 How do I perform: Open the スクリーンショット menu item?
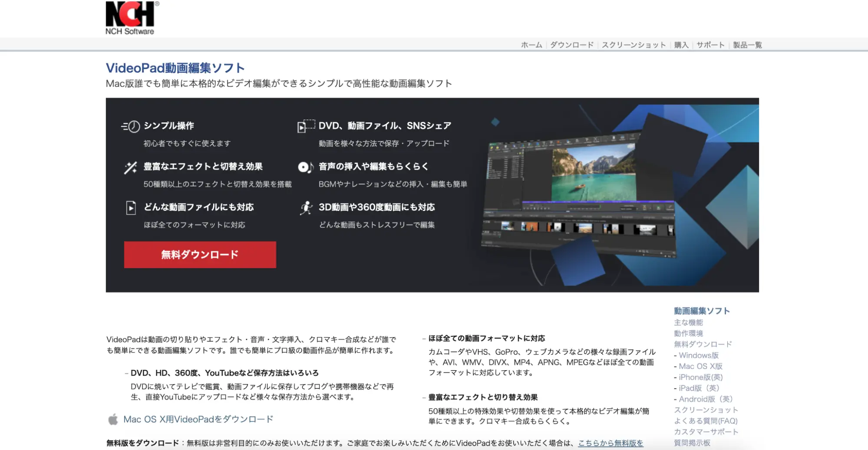[634, 45]
